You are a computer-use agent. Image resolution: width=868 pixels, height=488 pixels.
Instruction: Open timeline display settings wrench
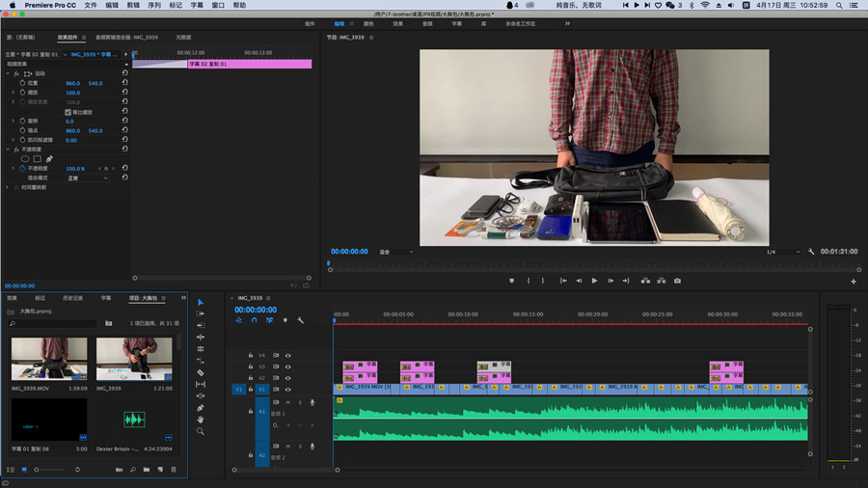301,320
